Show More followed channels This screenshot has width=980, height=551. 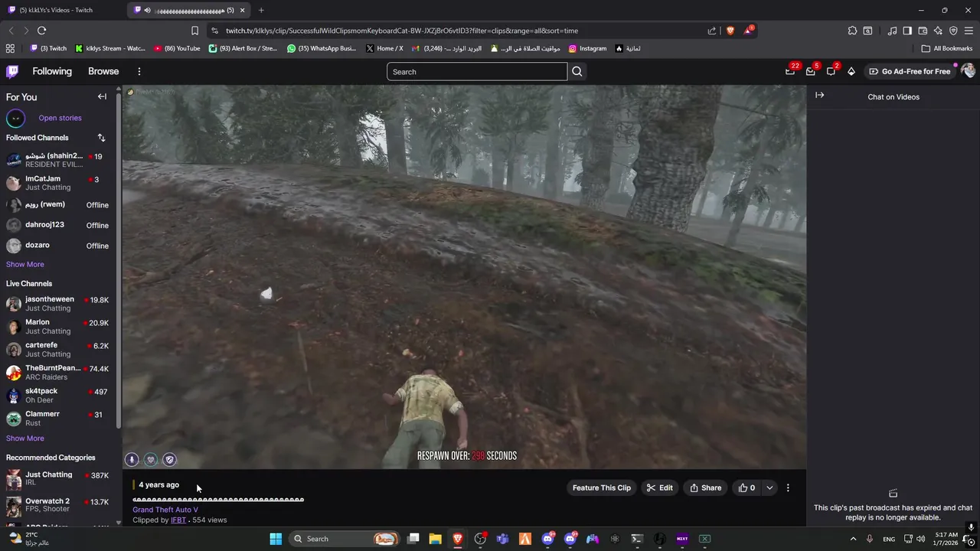[25, 264]
